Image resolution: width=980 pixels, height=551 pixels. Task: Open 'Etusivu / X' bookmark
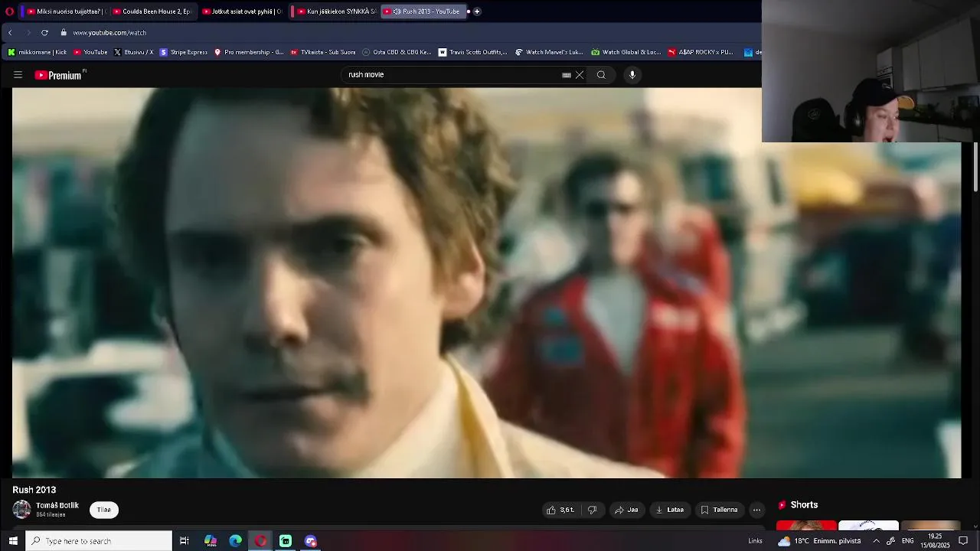(133, 52)
